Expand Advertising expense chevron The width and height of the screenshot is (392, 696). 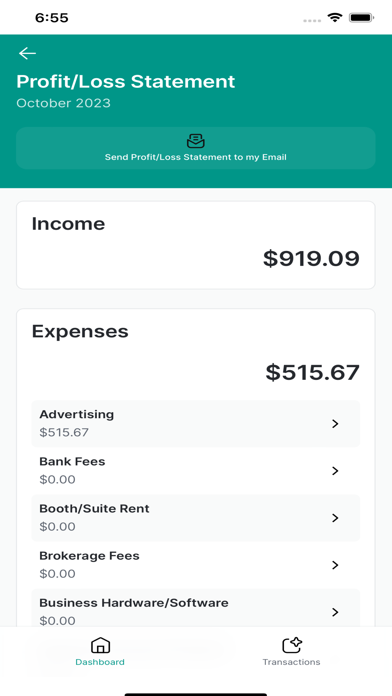click(x=335, y=424)
